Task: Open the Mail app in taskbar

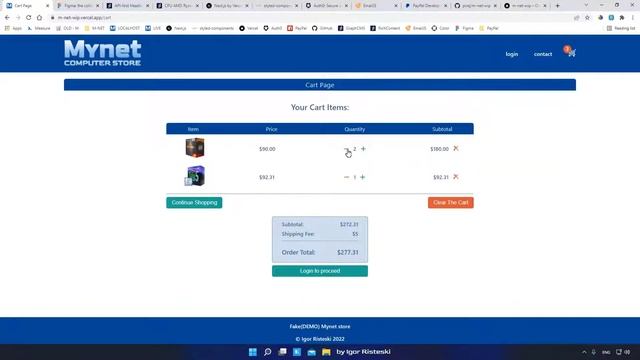Action: coord(311,352)
